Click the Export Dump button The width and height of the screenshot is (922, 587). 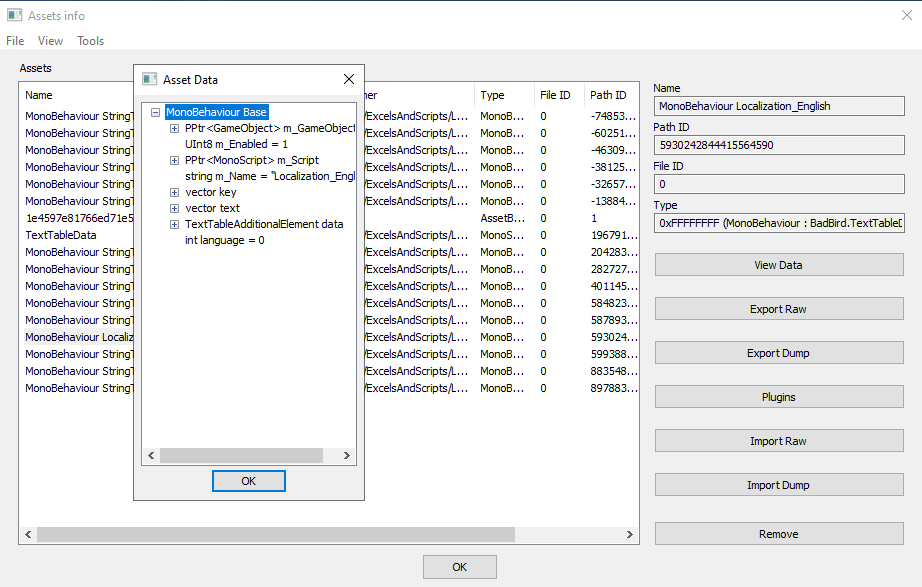point(778,352)
